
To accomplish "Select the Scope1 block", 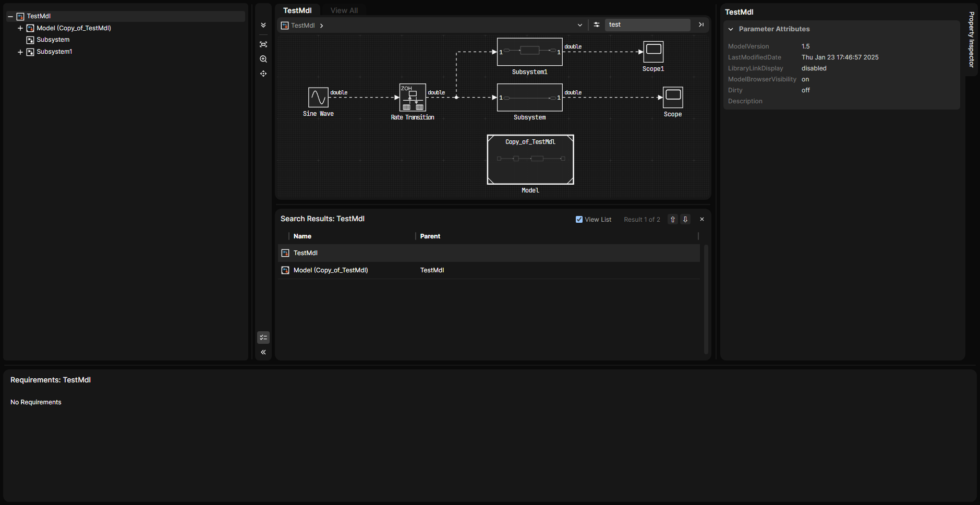I will click(x=654, y=52).
